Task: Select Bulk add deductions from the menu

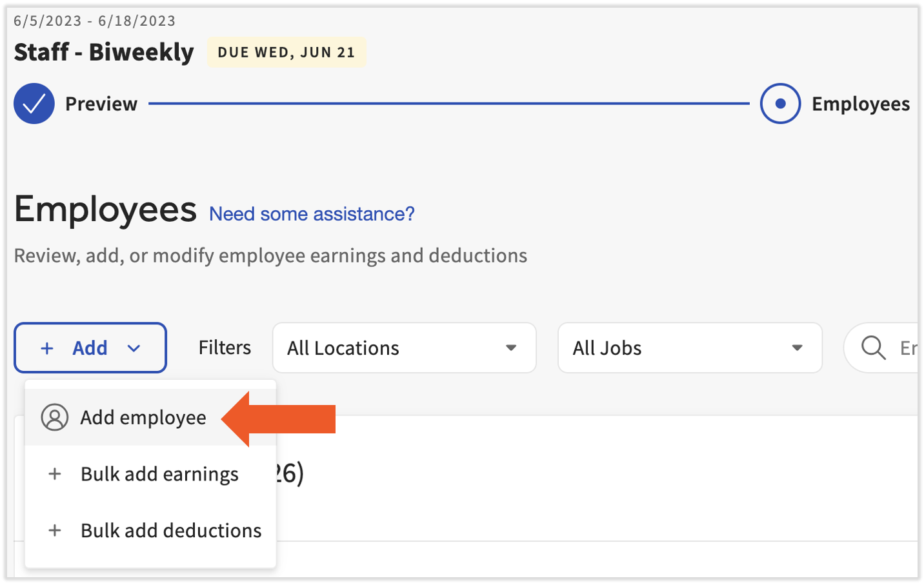Action: coord(170,530)
